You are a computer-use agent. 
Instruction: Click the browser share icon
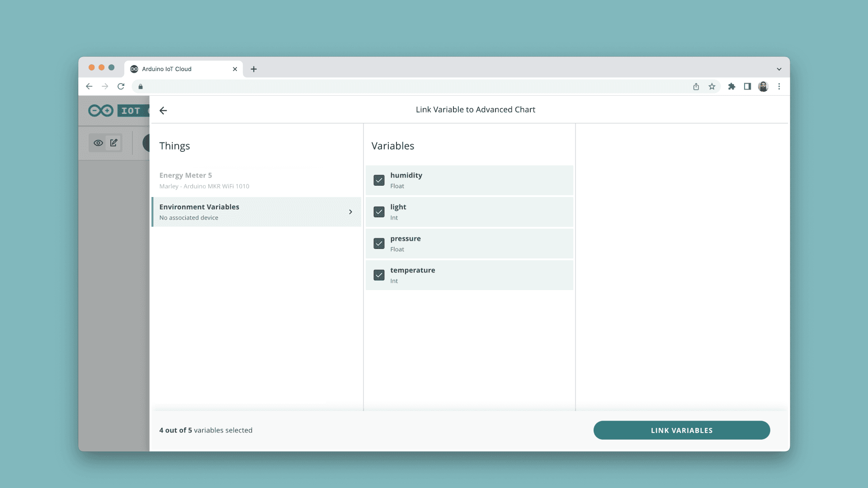click(696, 86)
